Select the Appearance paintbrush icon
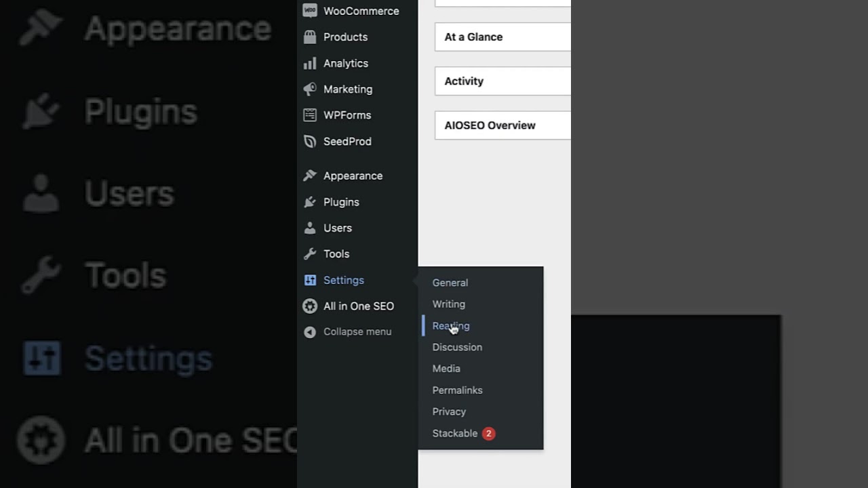This screenshot has height=488, width=868. (310, 176)
